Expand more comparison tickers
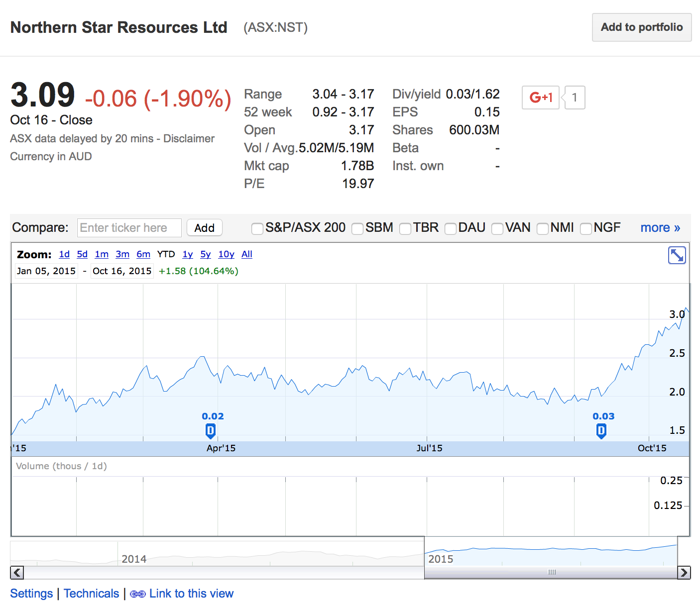The height and width of the screenshot is (605, 700). [660, 228]
